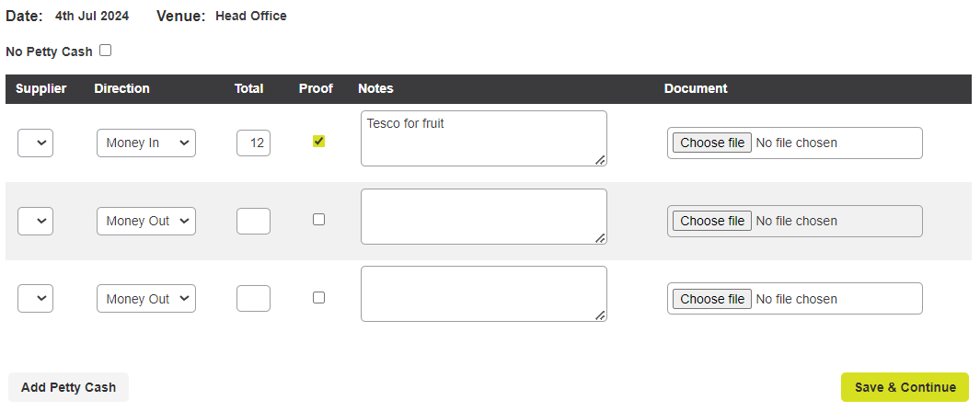Expand Supplier dropdown in second row
This screenshot has height=412, width=980.
35,222
